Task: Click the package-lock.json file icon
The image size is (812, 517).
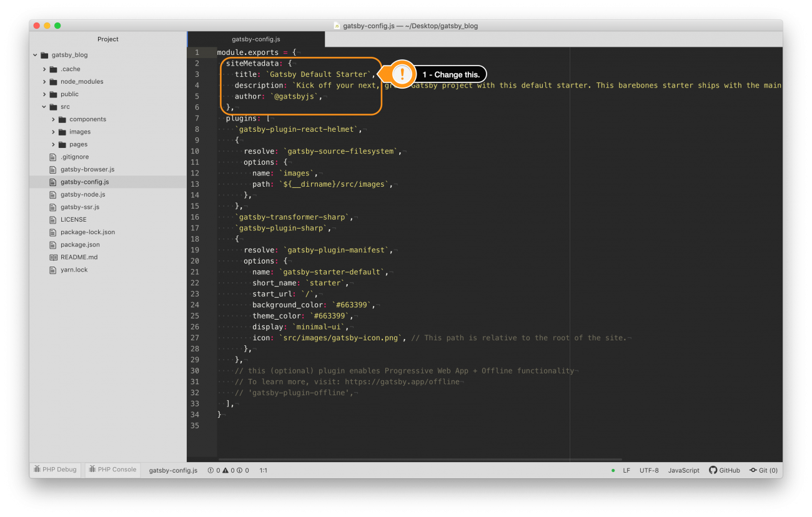Action: click(x=53, y=232)
